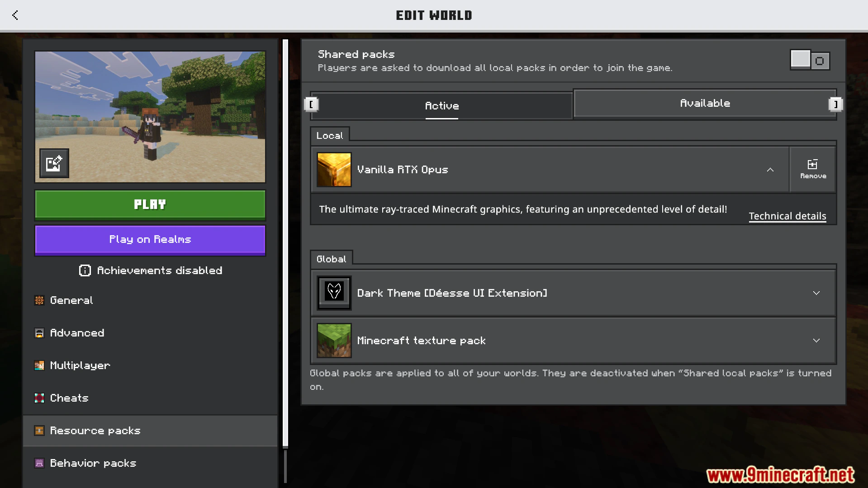Click the Dark Theme pack icon
868x488 pixels.
pos(334,293)
